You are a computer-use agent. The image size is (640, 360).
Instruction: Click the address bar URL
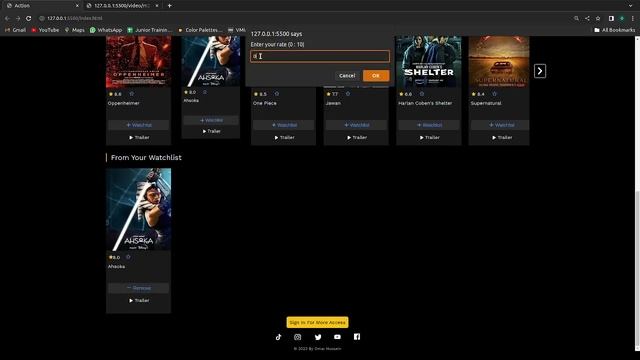pos(74,18)
